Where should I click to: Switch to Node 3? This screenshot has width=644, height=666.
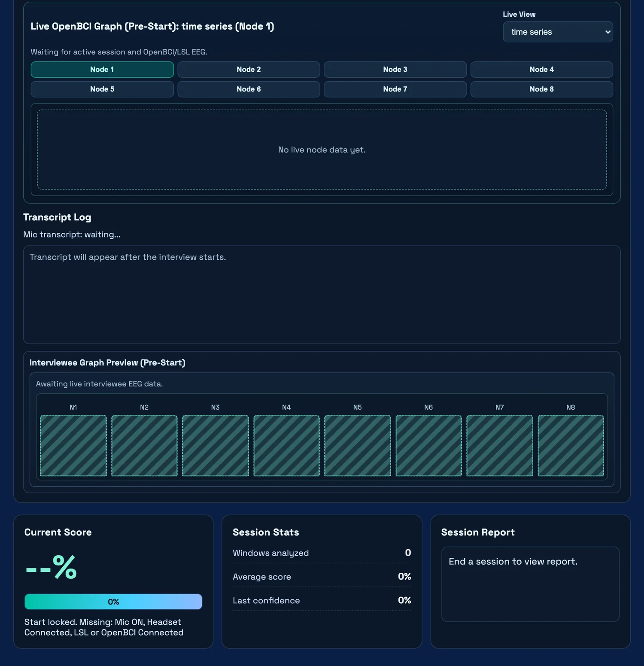click(x=395, y=70)
